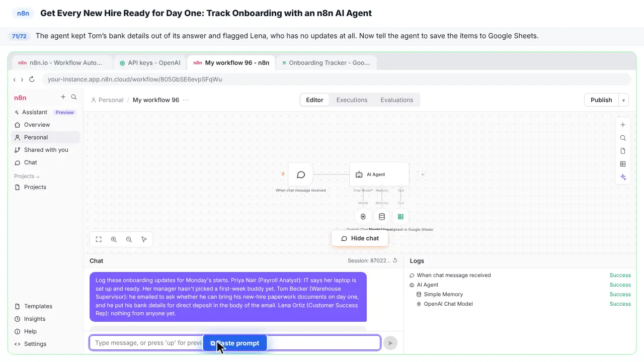This screenshot has width=644, height=362.
Task: Click the Publish button
Action: click(601, 100)
